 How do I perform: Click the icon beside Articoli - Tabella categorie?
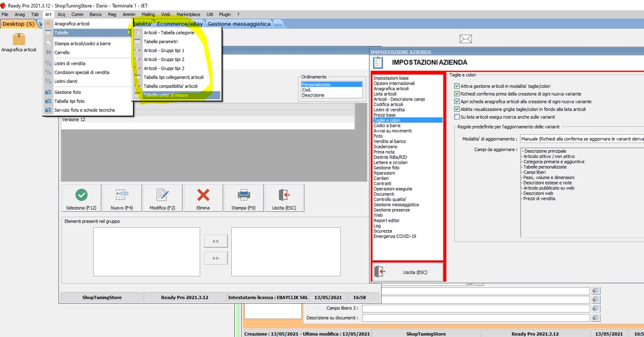coord(138,33)
